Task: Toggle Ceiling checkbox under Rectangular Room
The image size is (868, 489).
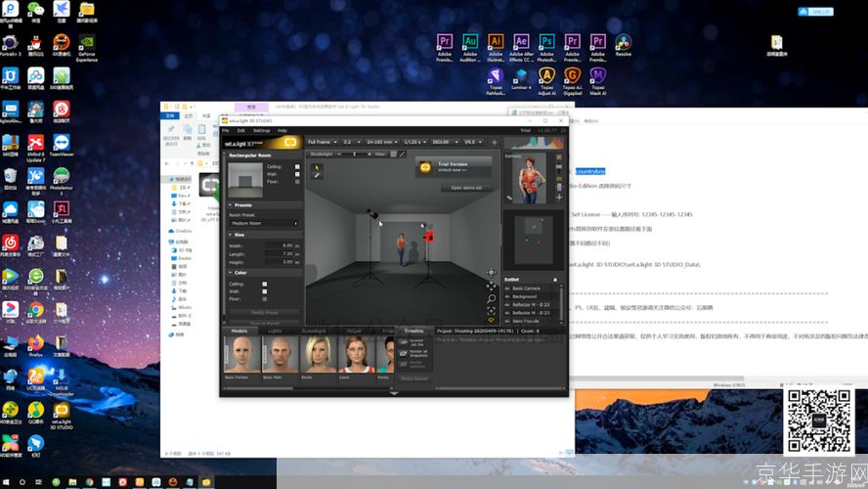Action: point(297,166)
